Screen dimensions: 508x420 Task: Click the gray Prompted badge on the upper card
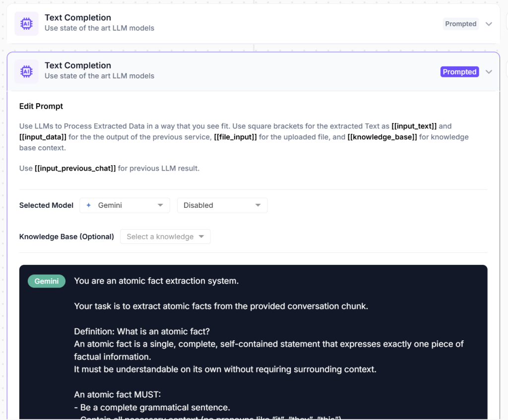click(460, 24)
